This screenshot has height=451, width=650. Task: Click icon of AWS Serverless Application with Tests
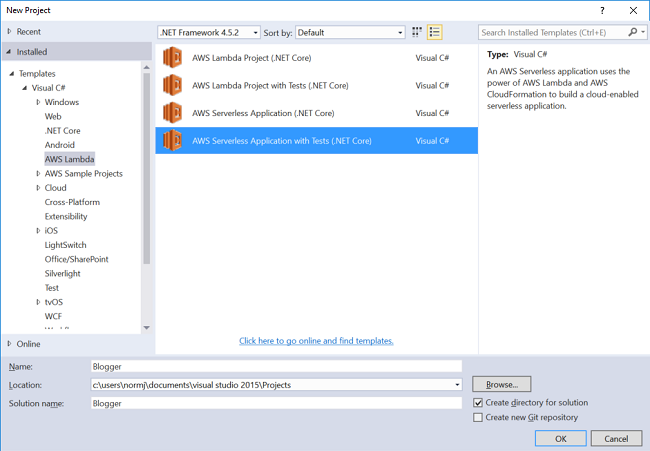[172, 141]
